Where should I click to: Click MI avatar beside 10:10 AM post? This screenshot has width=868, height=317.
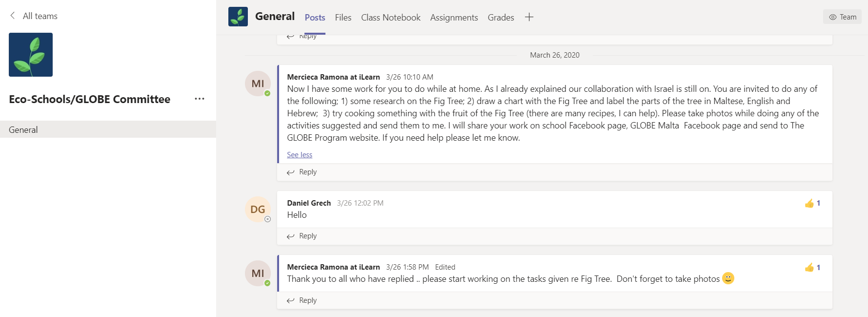[258, 84]
